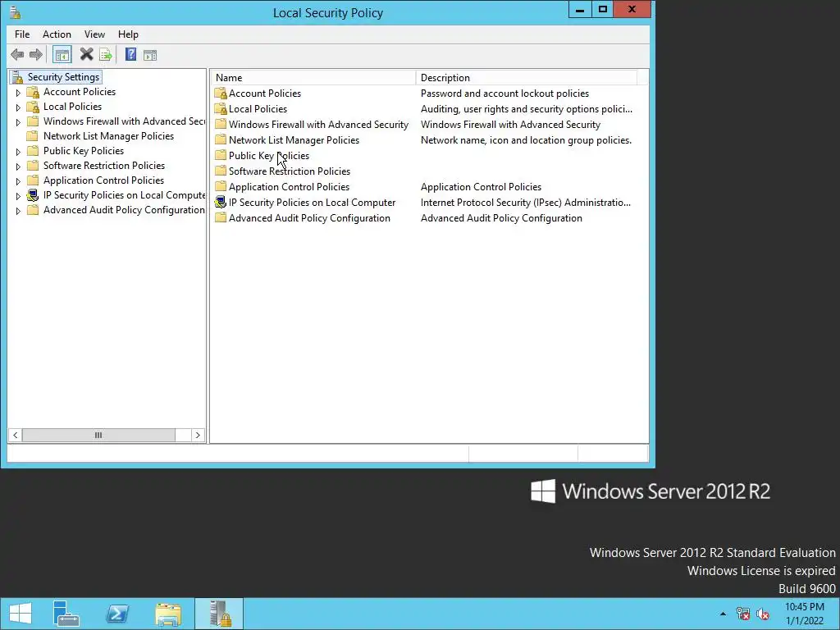Click Network List Manager folder icon in list
This screenshot has height=630, width=840.
(221, 139)
